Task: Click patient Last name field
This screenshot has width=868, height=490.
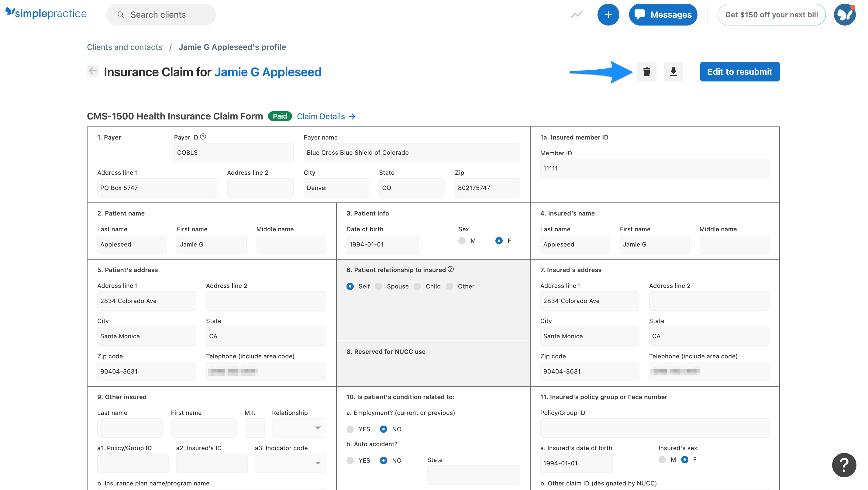Action: (132, 244)
